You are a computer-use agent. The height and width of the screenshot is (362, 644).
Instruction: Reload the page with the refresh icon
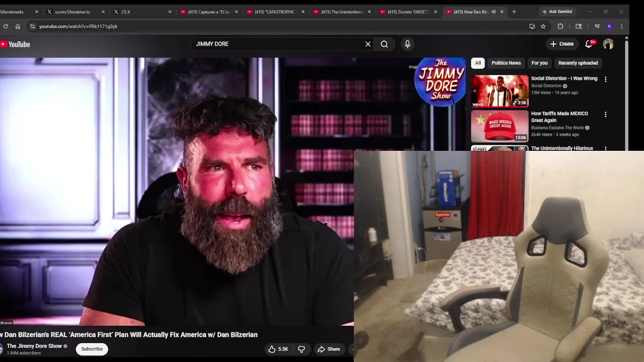6,26
